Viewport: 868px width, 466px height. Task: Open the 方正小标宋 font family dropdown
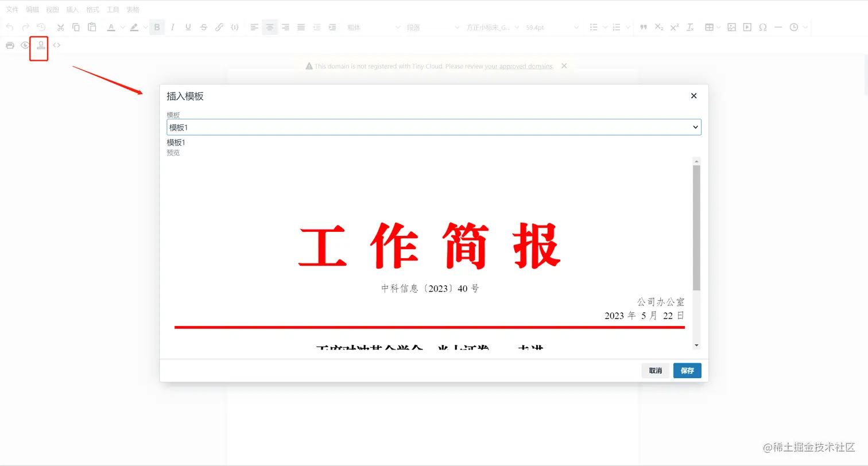click(493, 27)
